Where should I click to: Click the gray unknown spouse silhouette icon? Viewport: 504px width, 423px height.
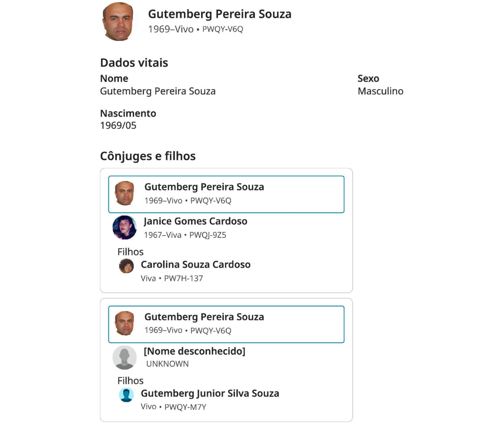pos(124,357)
